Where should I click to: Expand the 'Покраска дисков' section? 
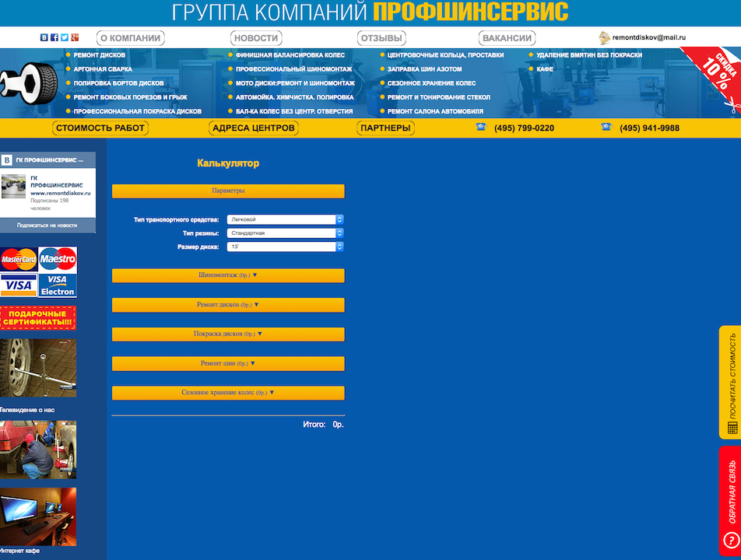(228, 334)
